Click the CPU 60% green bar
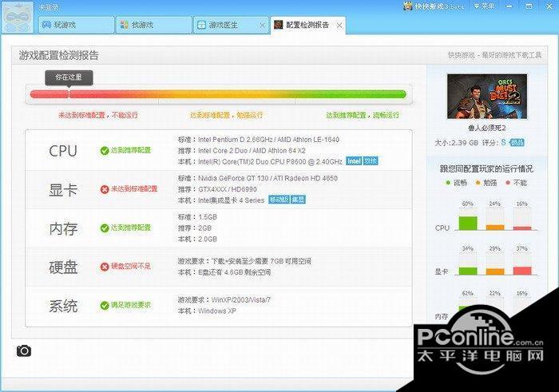Viewport: 559px width, 392px height. point(468,223)
